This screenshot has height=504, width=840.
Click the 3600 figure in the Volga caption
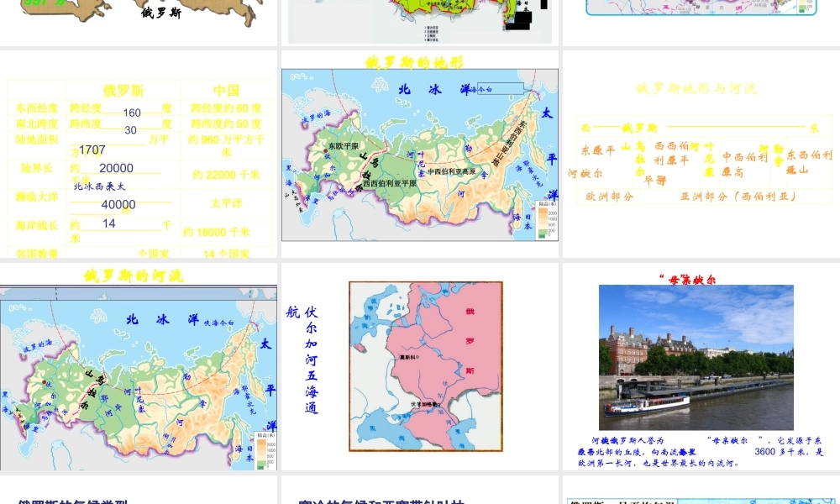[765, 452]
